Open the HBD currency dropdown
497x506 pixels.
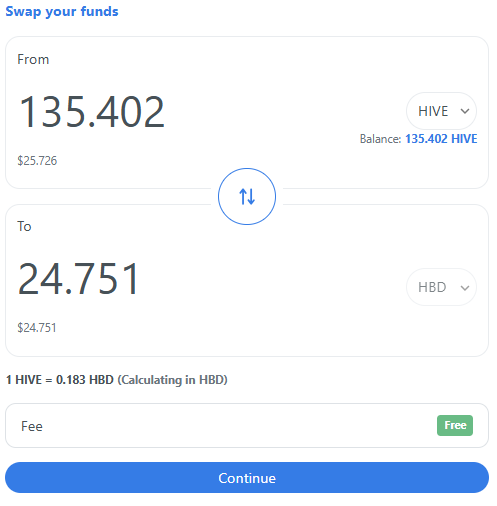(441, 287)
